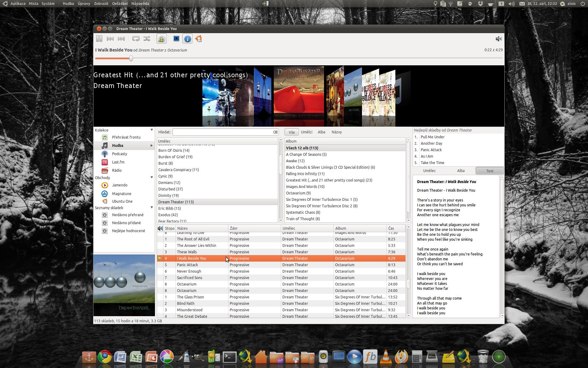
Task: Open Last.fm source in sidebar
Action: point(118,162)
